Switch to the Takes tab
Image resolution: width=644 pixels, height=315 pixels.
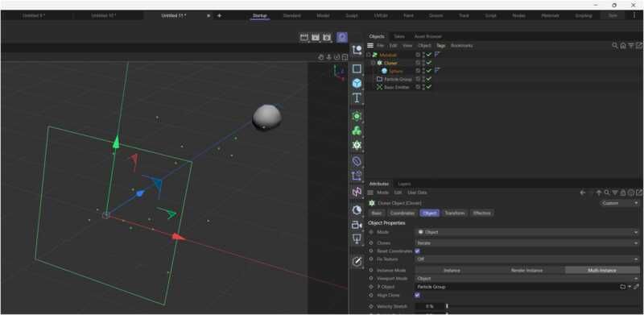(x=398, y=36)
